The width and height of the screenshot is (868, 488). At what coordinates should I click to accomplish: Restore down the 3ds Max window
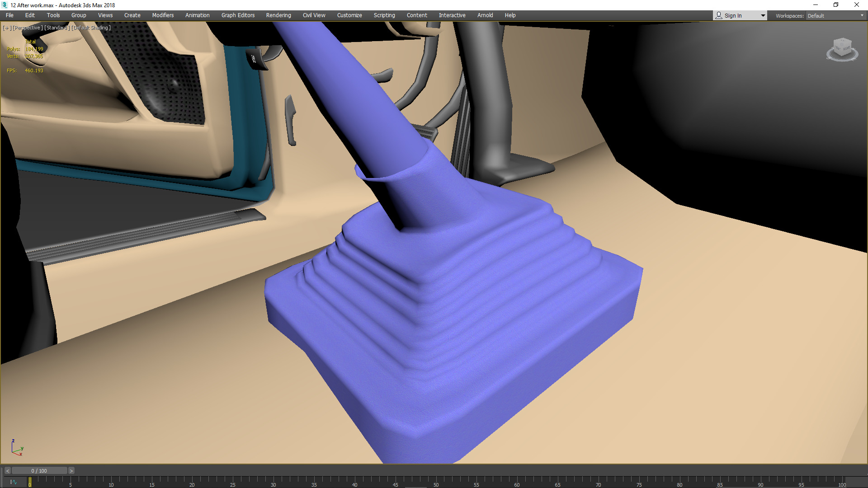pyautogui.click(x=835, y=5)
